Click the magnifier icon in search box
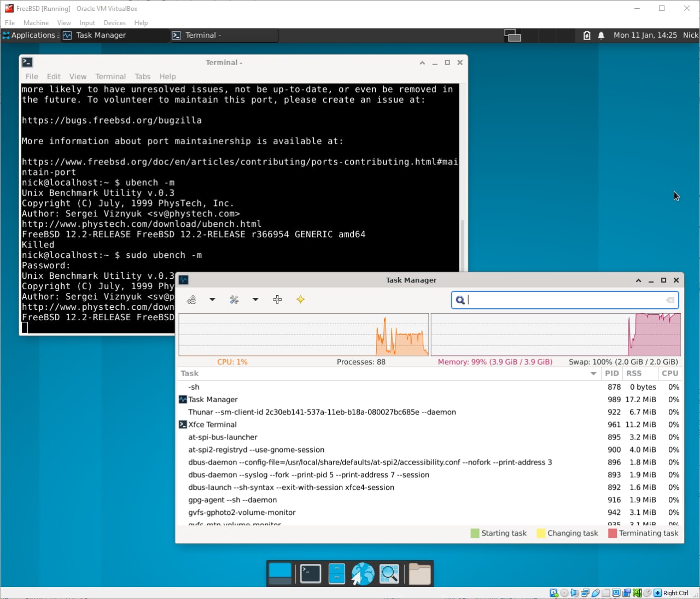 (460, 300)
